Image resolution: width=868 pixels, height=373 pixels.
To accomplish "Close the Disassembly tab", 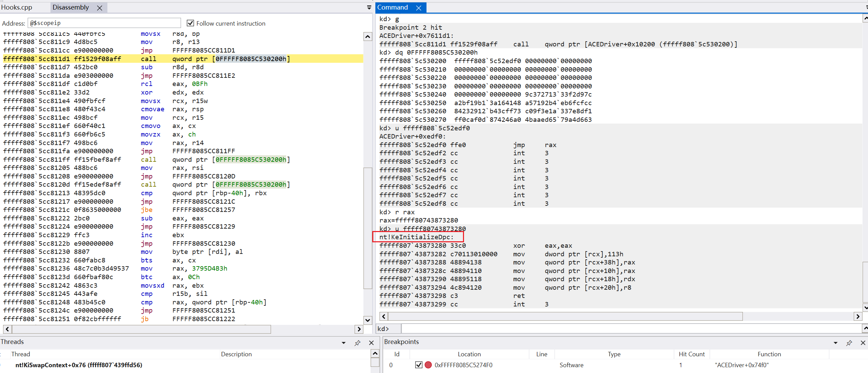I will pyautogui.click(x=100, y=8).
